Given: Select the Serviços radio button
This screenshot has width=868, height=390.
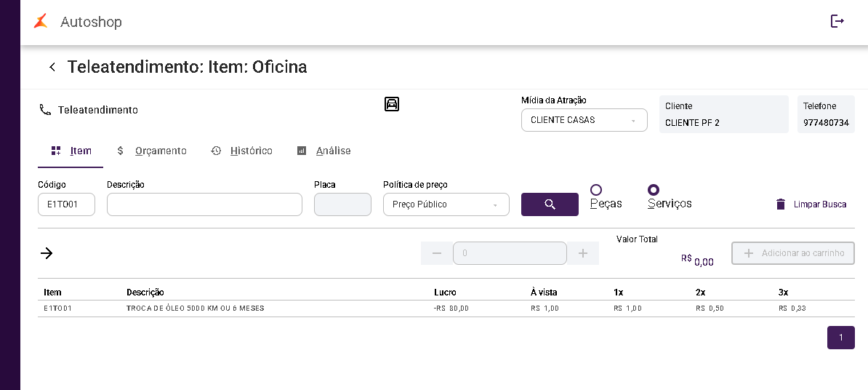Looking at the screenshot, I should [x=654, y=190].
